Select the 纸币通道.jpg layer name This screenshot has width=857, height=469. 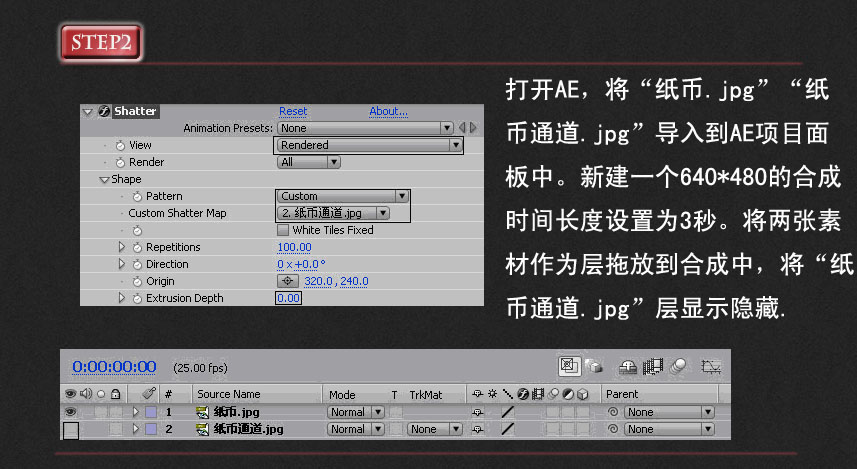click(248, 429)
